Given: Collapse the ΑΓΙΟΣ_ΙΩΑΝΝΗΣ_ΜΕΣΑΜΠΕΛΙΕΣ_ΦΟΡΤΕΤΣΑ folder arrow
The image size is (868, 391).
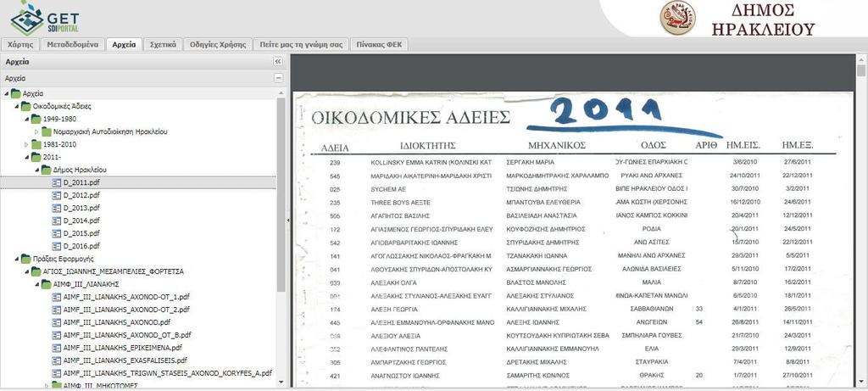Looking at the screenshot, I should [x=26, y=271].
